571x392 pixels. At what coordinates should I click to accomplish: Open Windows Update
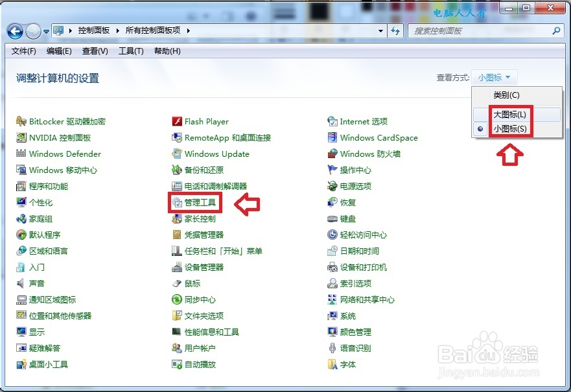(x=216, y=154)
